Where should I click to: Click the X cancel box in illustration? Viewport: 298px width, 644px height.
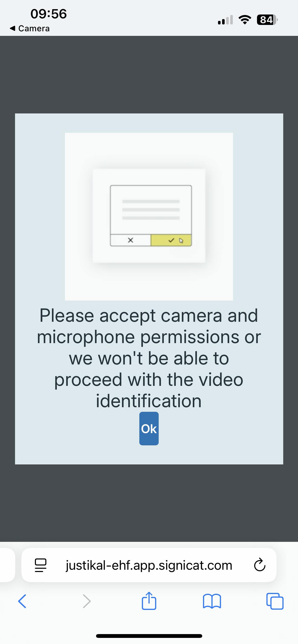tap(130, 240)
